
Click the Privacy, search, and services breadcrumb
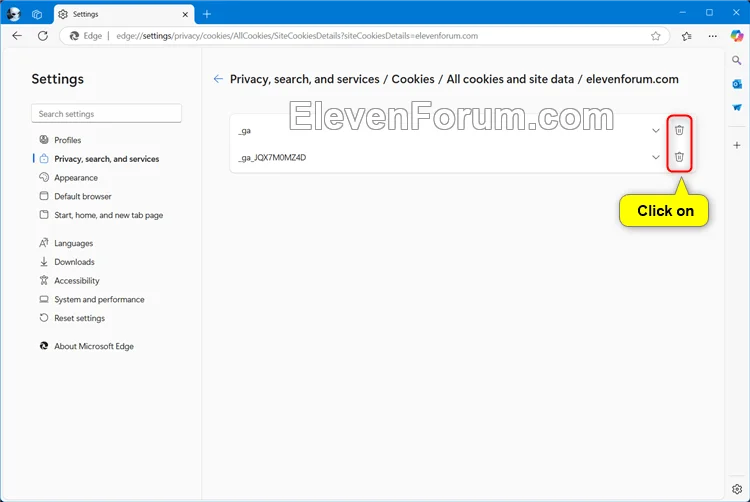pyautogui.click(x=305, y=79)
